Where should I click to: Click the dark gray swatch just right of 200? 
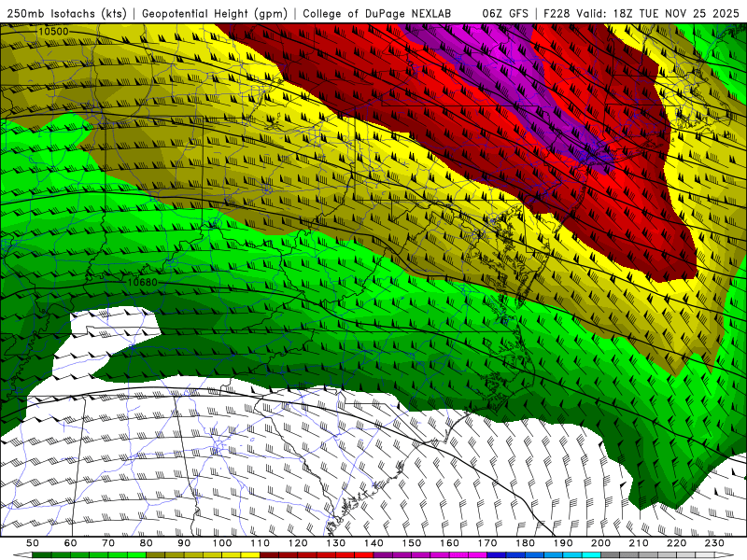coord(611,555)
